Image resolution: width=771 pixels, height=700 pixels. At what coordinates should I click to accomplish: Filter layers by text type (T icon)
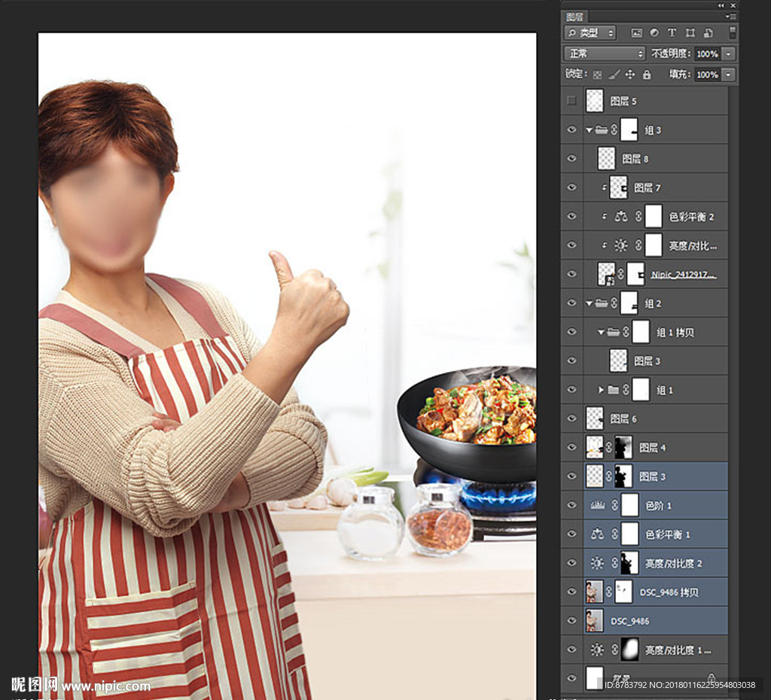(672, 33)
